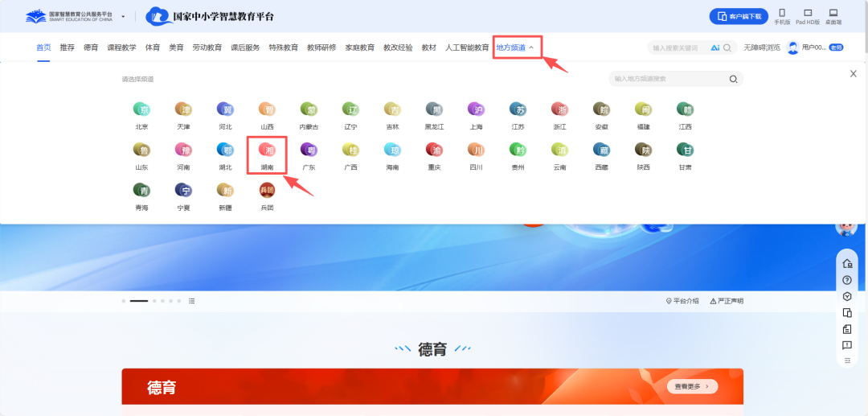
Task: Switch to the 体育 tab
Action: pyautogui.click(x=153, y=47)
